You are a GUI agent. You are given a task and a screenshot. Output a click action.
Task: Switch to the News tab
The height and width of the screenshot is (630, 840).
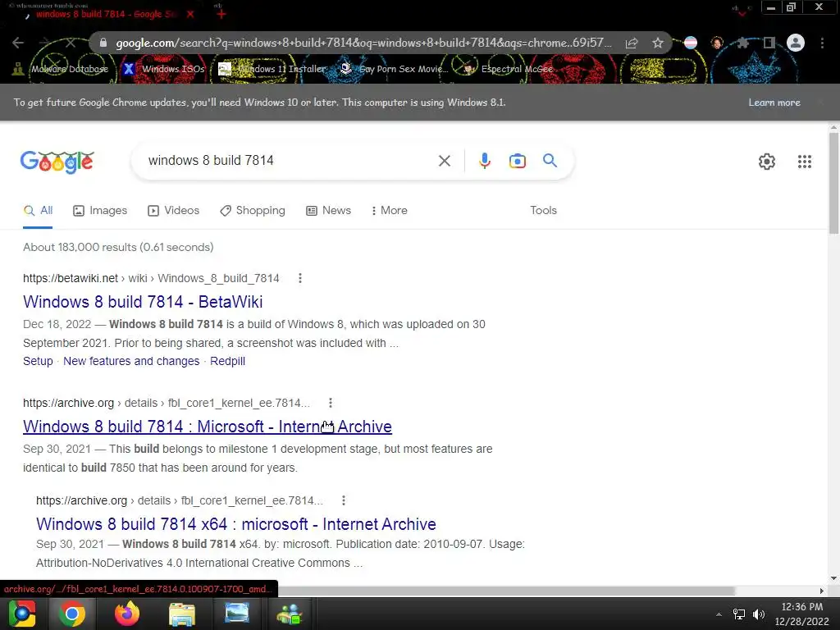328,211
